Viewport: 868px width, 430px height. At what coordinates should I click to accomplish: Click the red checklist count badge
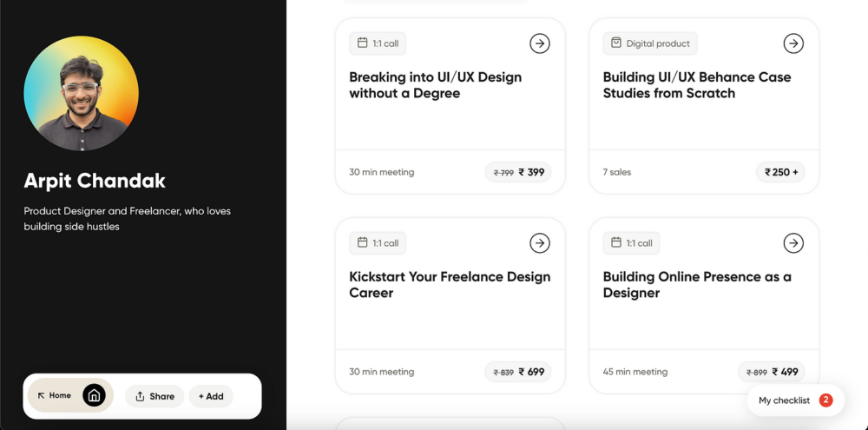coord(826,400)
